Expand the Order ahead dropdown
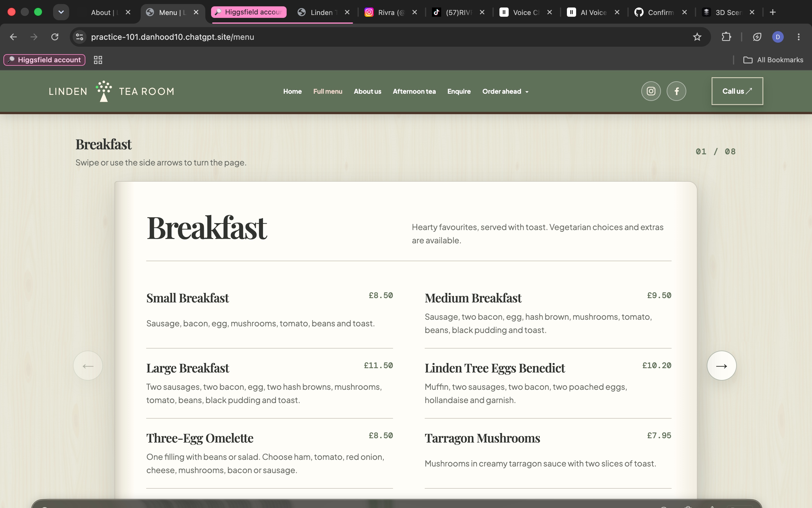This screenshot has height=508, width=812. point(505,91)
